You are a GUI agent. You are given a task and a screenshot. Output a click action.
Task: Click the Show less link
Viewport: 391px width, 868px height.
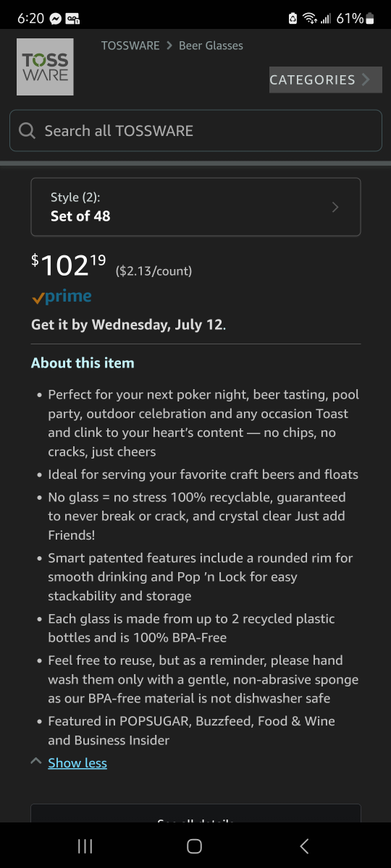pyautogui.click(x=77, y=763)
